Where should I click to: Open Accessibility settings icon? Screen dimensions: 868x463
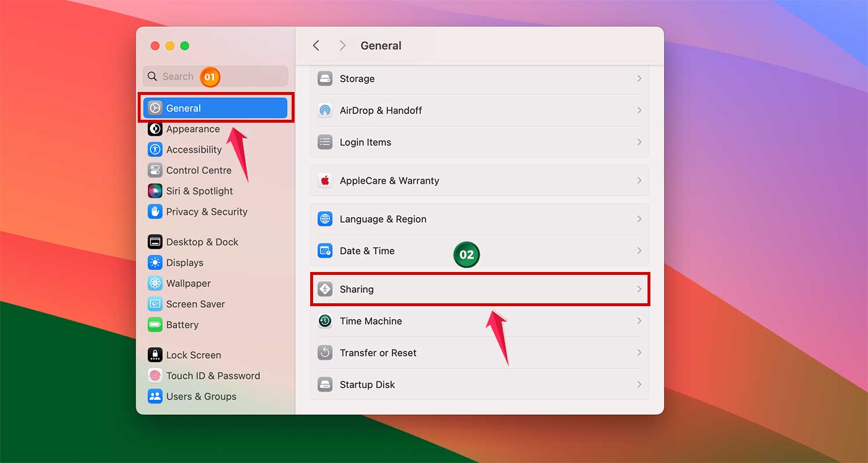point(155,149)
